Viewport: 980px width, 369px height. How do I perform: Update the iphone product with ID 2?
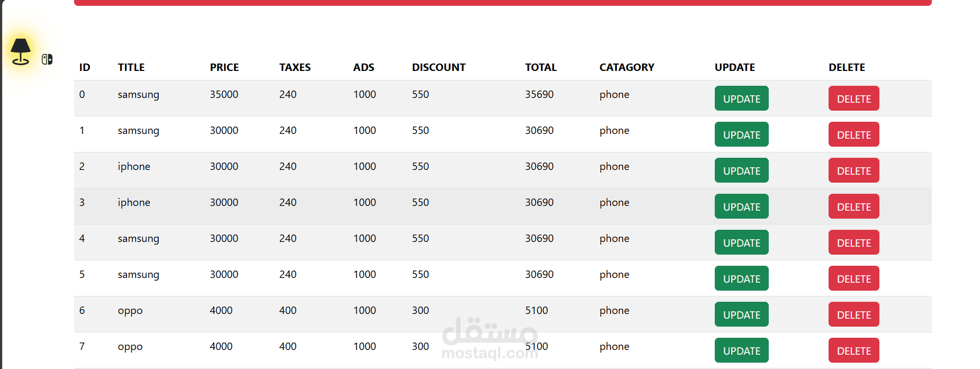tap(741, 170)
